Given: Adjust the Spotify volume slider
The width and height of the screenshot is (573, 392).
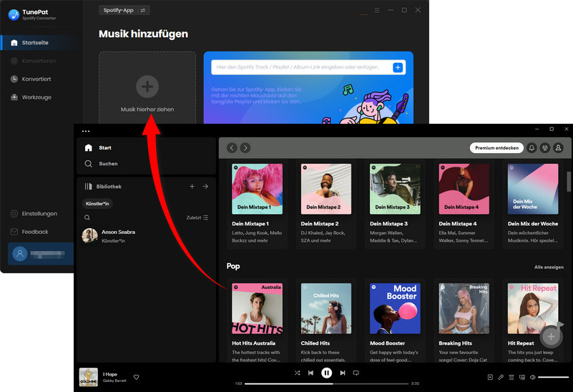Looking at the screenshot, I should (553, 377).
